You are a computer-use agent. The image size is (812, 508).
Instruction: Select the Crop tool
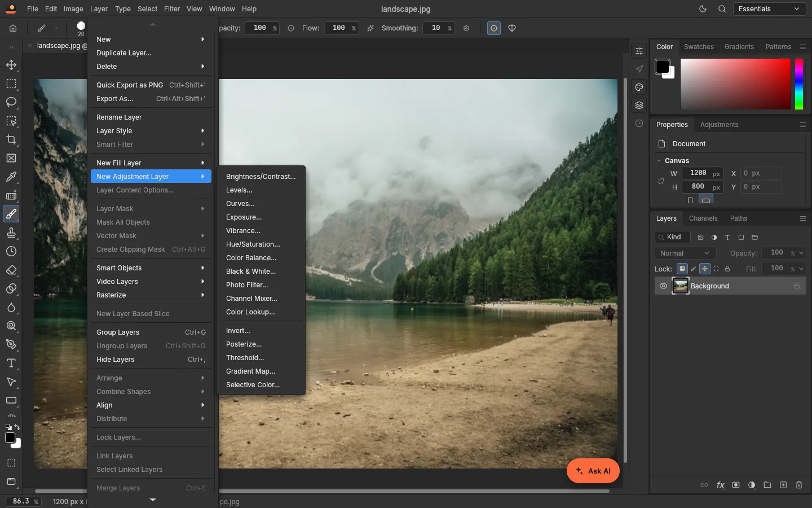[11, 139]
